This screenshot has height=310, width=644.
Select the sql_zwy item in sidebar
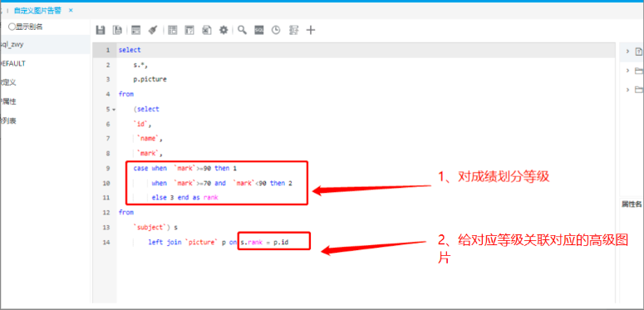(x=12, y=44)
